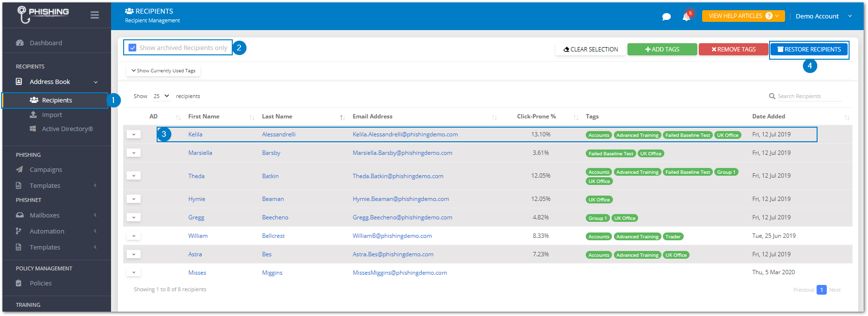
Task: Click Remove Tags button
Action: (733, 50)
